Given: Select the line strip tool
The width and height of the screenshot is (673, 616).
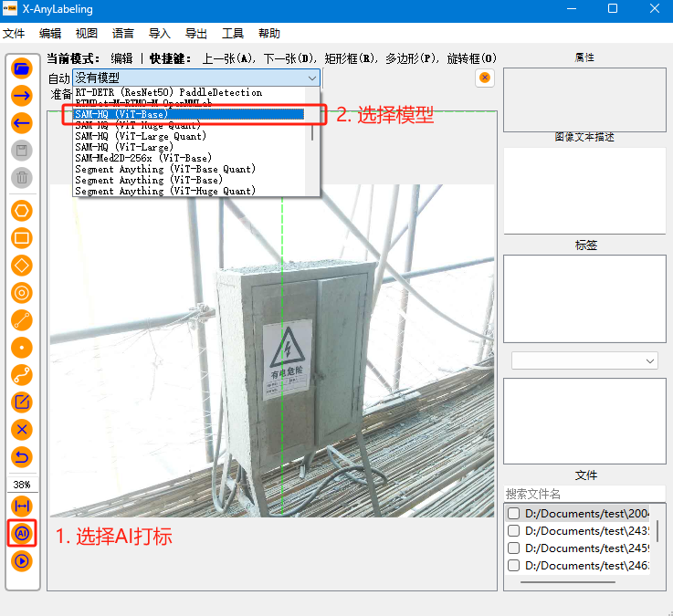Looking at the screenshot, I should click(x=22, y=375).
